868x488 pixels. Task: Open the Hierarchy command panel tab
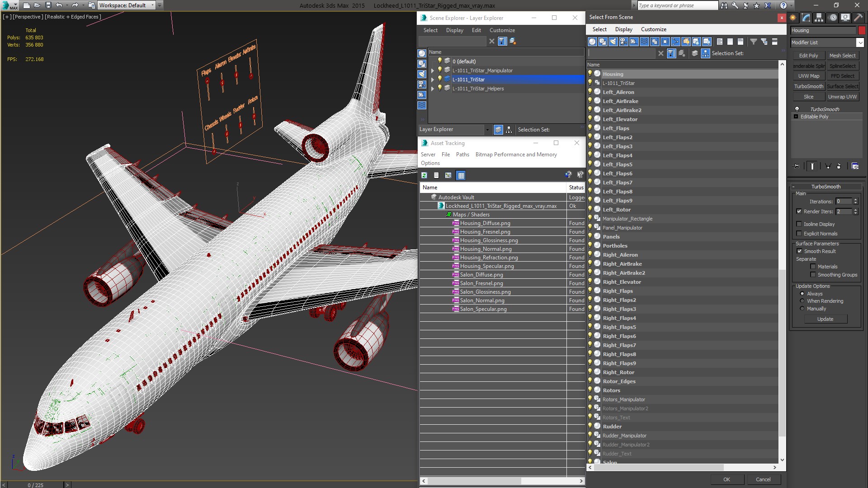pos(819,18)
